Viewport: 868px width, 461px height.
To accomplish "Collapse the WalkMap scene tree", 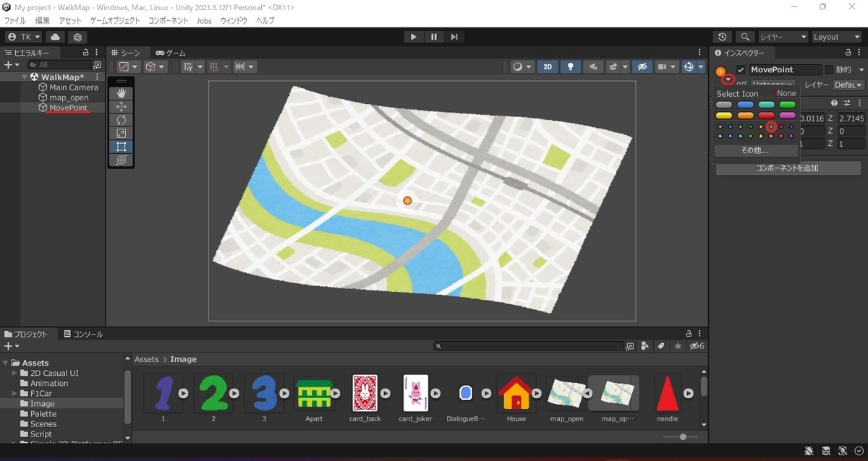I will tap(25, 77).
